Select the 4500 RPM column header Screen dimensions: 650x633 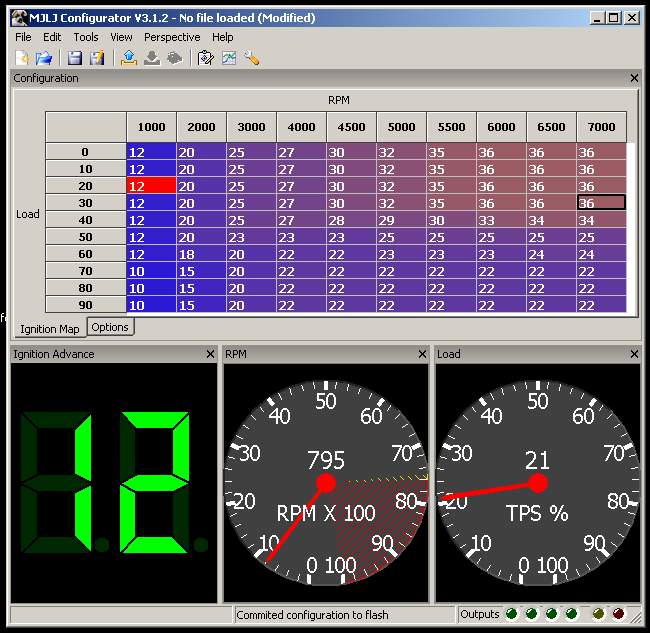point(351,127)
